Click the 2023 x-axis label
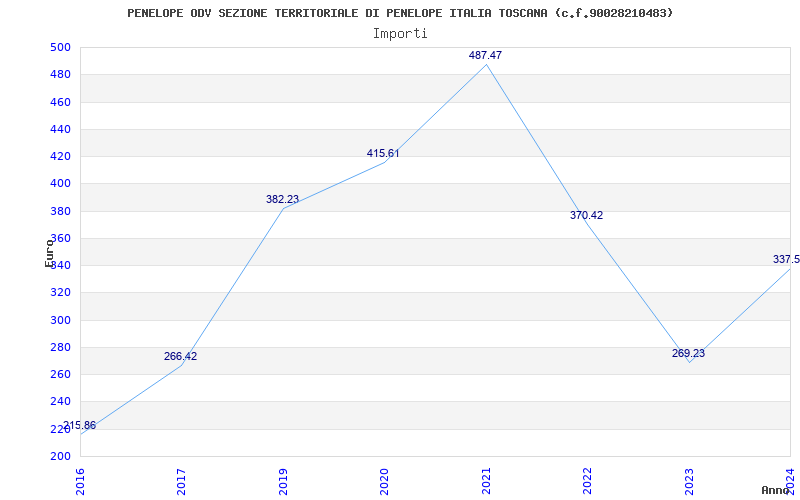The height and width of the screenshot is (500, 800). pyautogui.click(x=689, y=481)
